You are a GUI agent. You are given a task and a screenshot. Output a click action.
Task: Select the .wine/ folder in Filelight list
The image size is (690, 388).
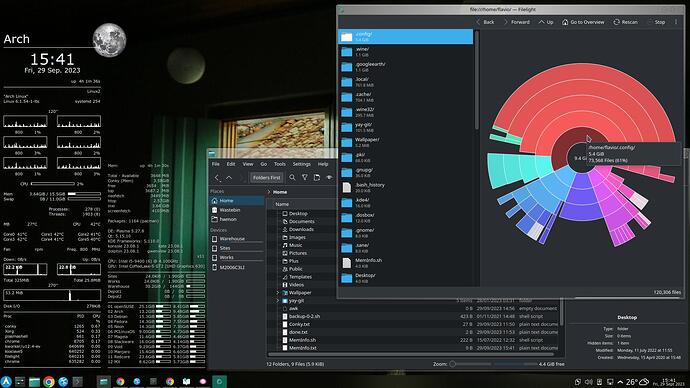click(x=405, y=51)
